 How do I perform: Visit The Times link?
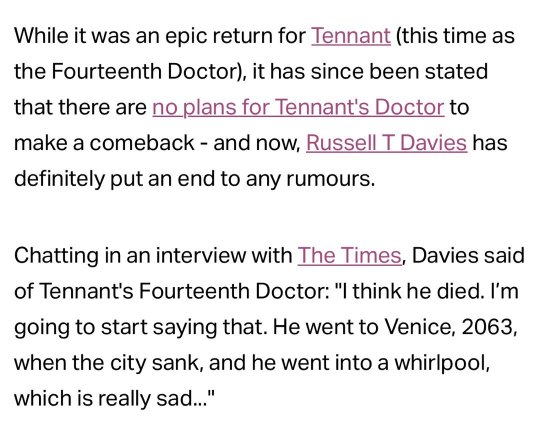tap(349, 256)
